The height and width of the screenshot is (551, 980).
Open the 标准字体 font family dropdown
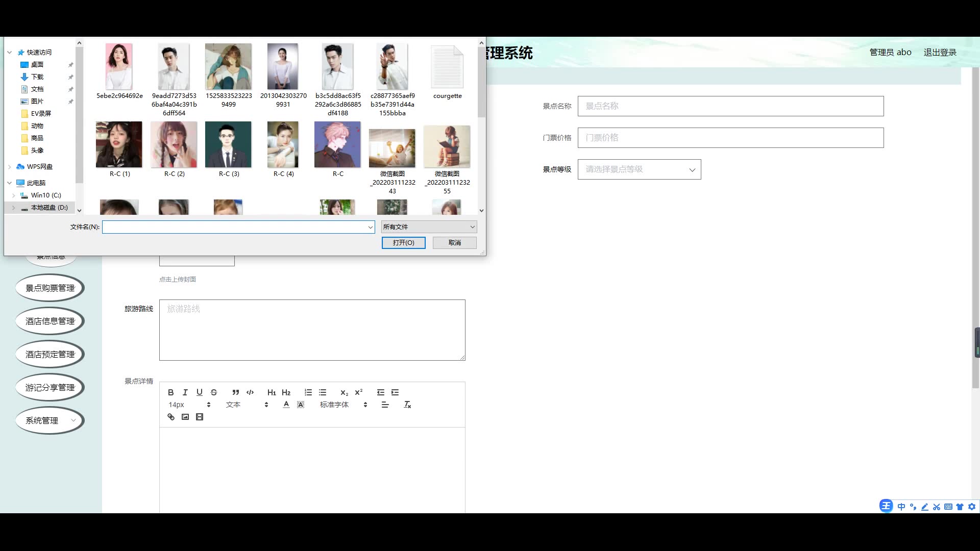pyautogui.click(x=344, y=405)
